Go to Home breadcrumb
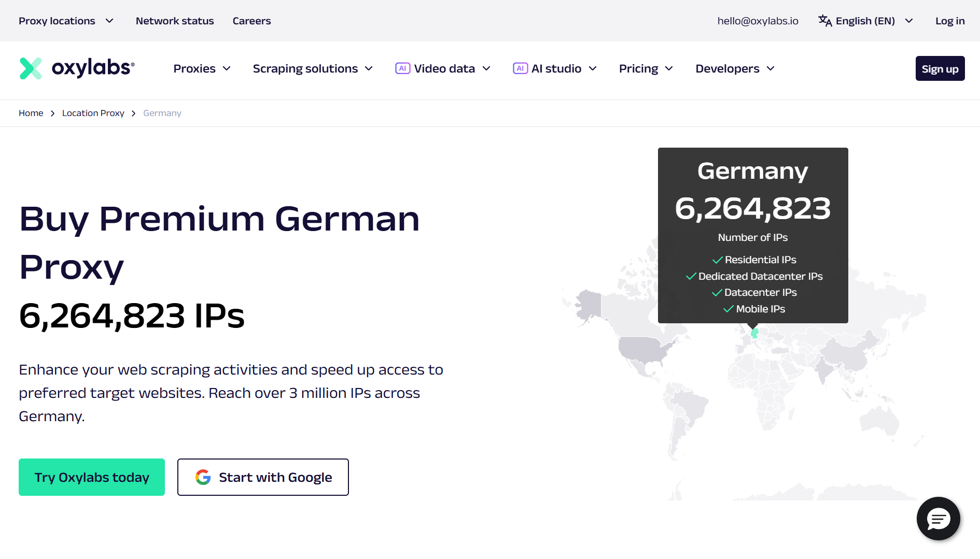This screenshot has width=980, height=559. point(31,113)
